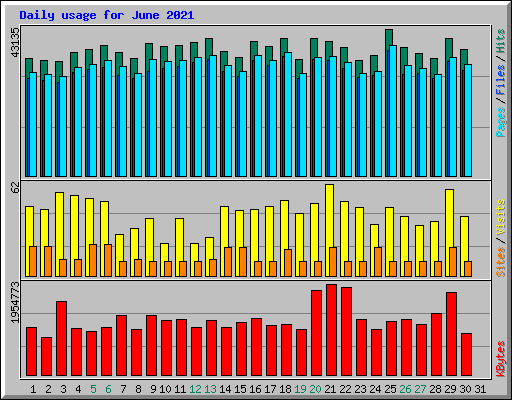Click green weekend day 13 label
This screenshot has width=512, height=400.
pos(210,389)
